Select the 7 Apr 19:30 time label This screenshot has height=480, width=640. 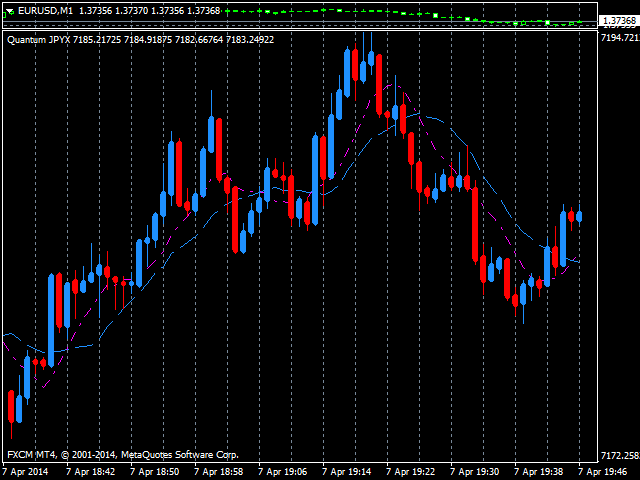click(474, 471)
